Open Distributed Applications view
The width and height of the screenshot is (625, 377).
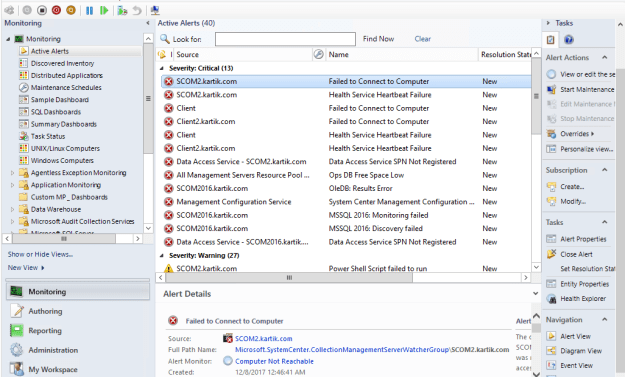67,75
